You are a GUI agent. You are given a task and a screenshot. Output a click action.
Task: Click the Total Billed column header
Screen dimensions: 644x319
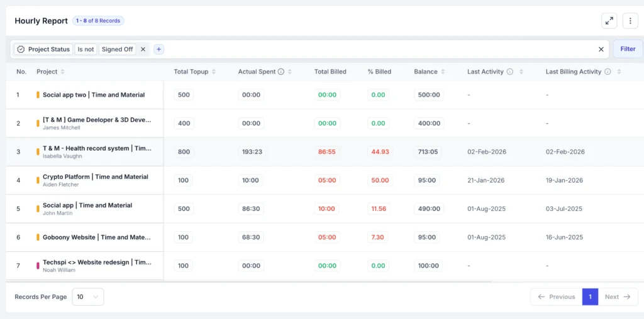pyautogui.click(x=330, y=72)
